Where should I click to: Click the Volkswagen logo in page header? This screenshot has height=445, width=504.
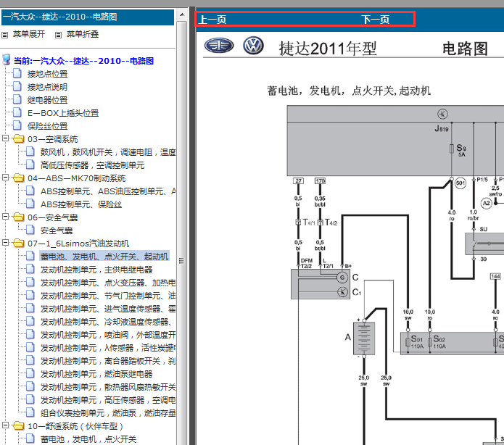point(253,46)
